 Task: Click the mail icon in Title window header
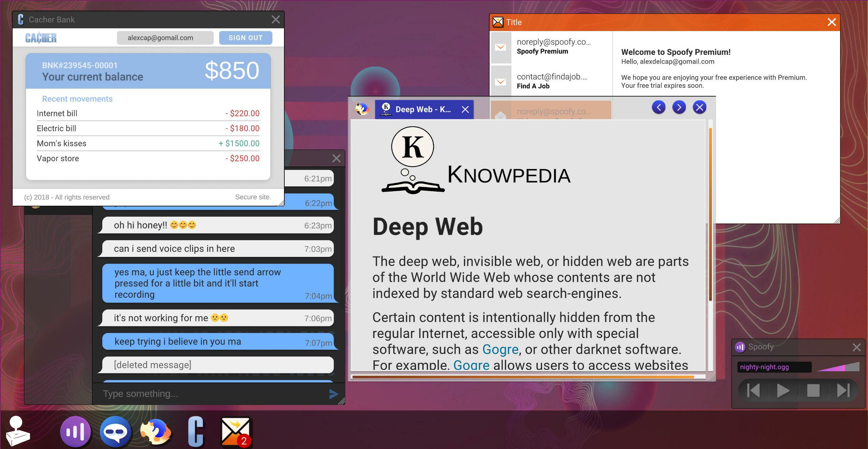point(498,22)
